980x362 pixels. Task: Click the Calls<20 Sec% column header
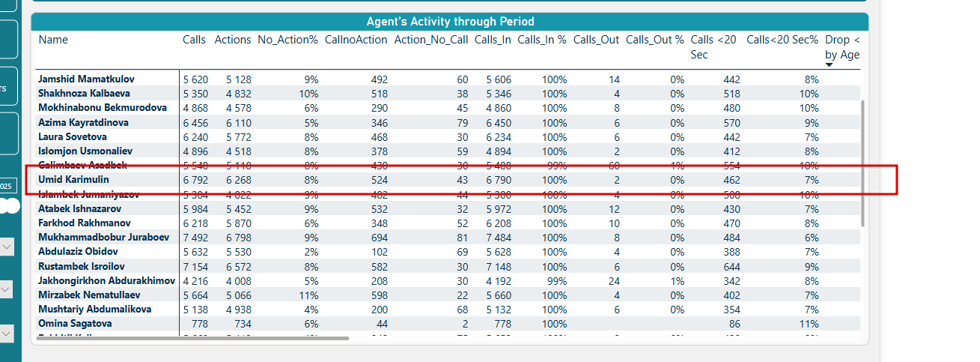782,40
